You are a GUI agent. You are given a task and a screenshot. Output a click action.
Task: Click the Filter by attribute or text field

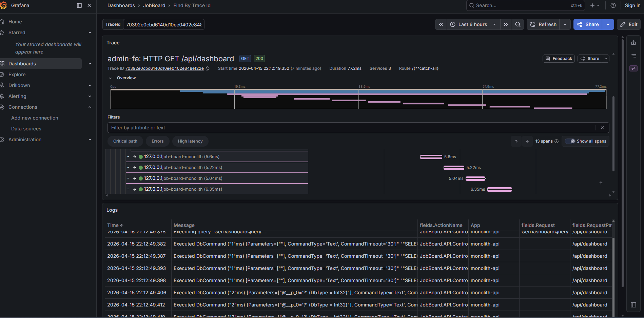(351, 128)
